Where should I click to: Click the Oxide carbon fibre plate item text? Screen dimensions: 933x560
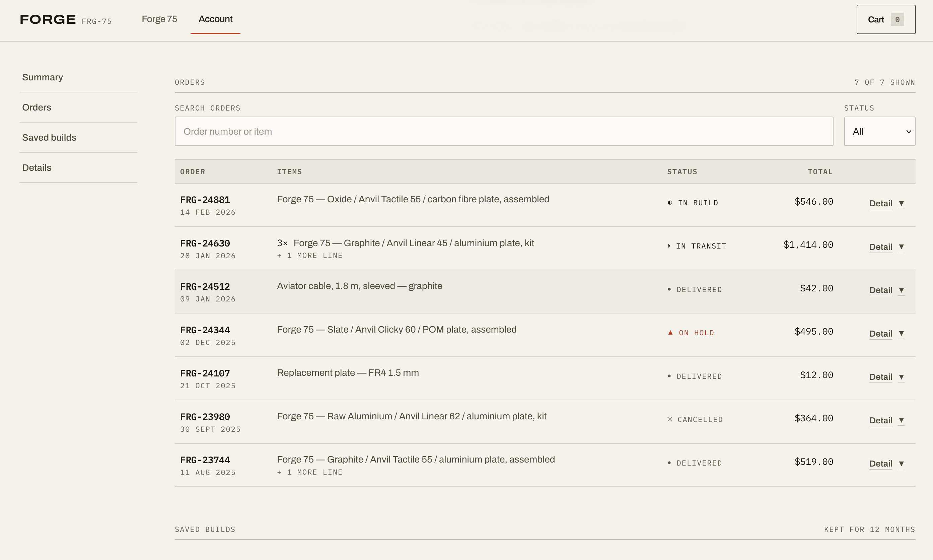[x=413, y=199]
